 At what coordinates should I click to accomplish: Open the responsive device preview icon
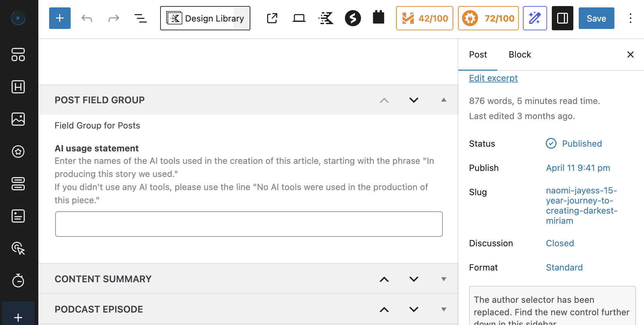coord(299,18)
